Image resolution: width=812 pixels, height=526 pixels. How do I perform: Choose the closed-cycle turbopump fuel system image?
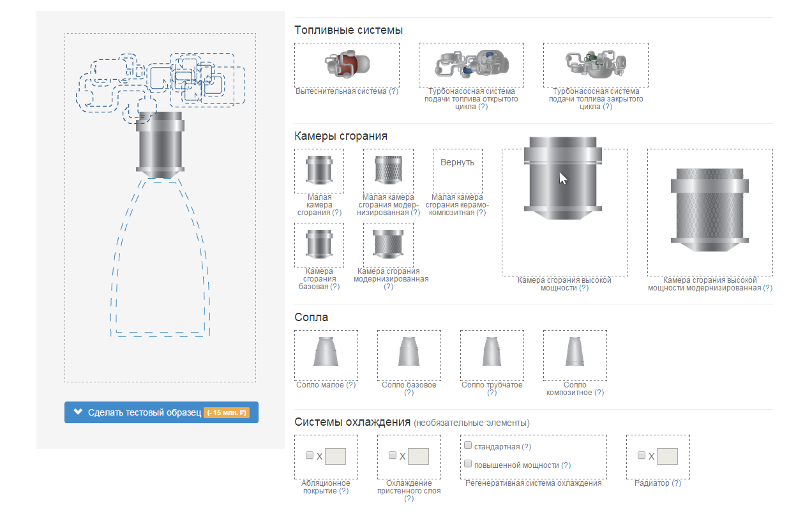(x=596, y=64)
